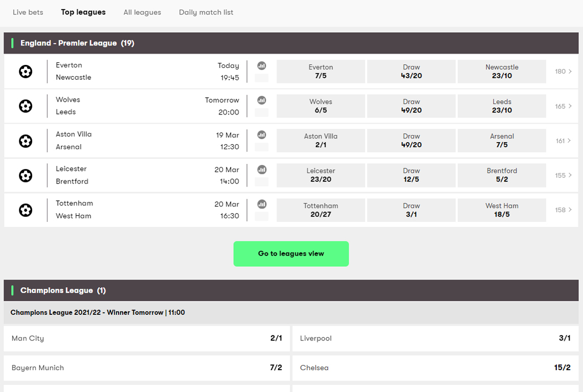Click the football icon for Everton vs Newcastle
Viewport: 583px width, 392px height.
25,72
